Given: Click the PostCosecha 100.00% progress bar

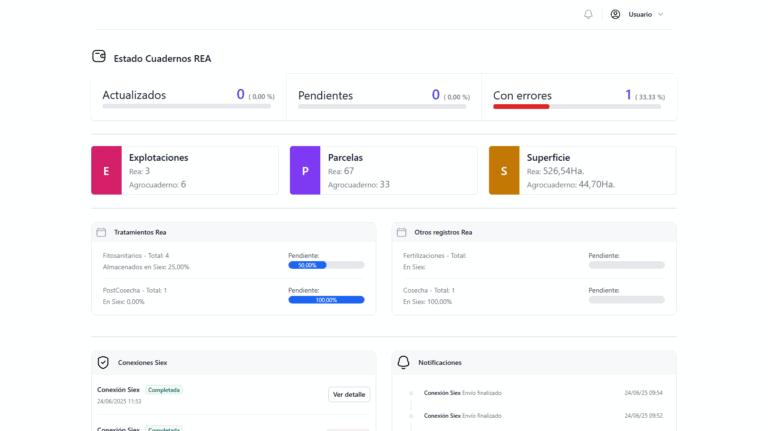Looking at the screenshot, I should pos(325,300).
